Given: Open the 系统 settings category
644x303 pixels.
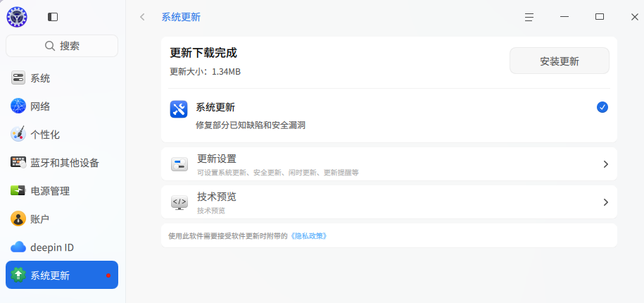Looking at the screenshot, I should click(62, 78).
